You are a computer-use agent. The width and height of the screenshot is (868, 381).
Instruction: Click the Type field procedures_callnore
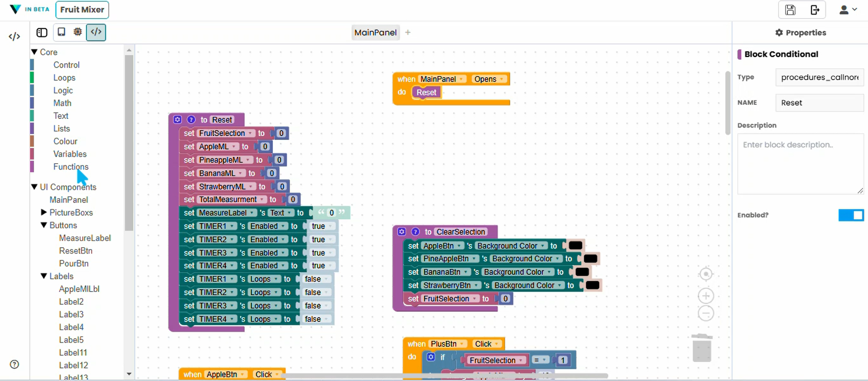pos(819,77)
